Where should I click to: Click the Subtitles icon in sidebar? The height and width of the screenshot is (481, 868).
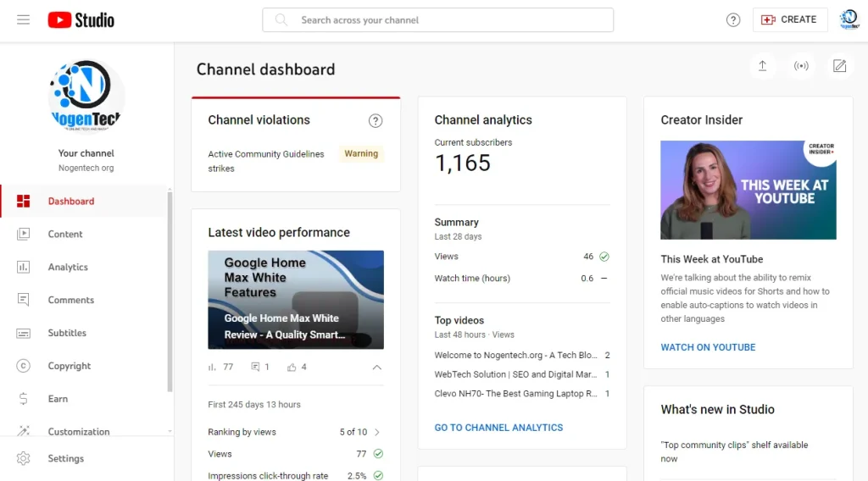23,333
